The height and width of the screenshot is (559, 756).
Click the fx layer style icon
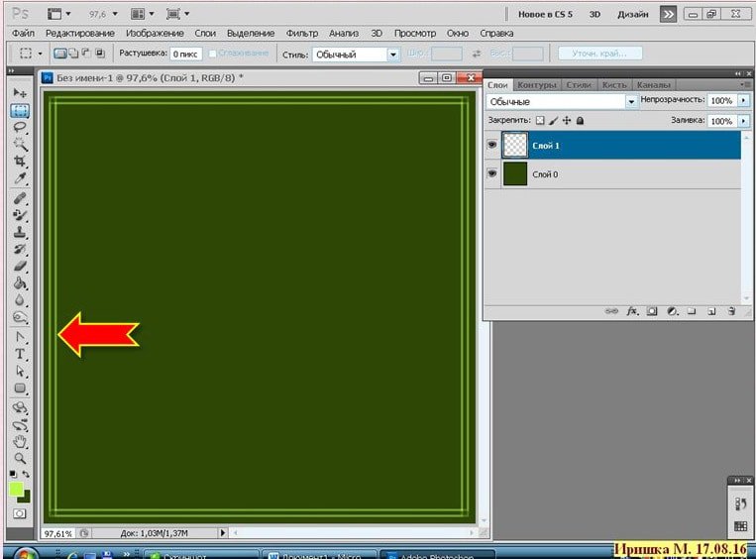pos(632,310)
